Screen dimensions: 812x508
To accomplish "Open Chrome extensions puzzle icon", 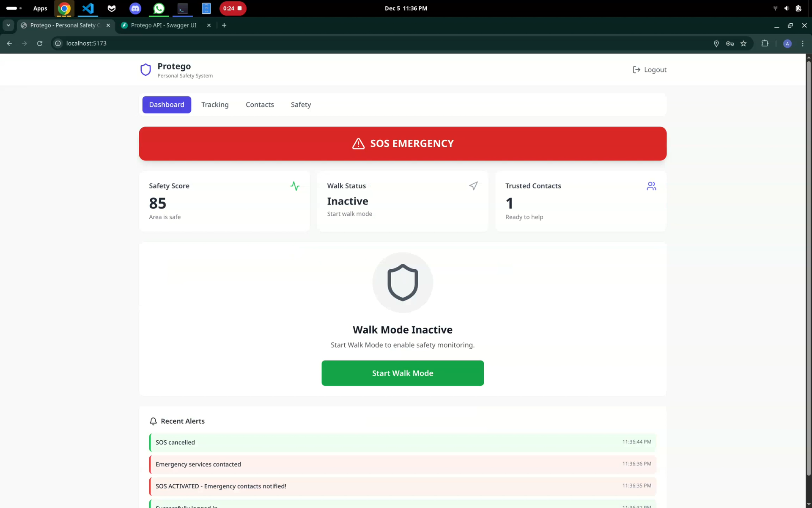I will pos(765,44).
